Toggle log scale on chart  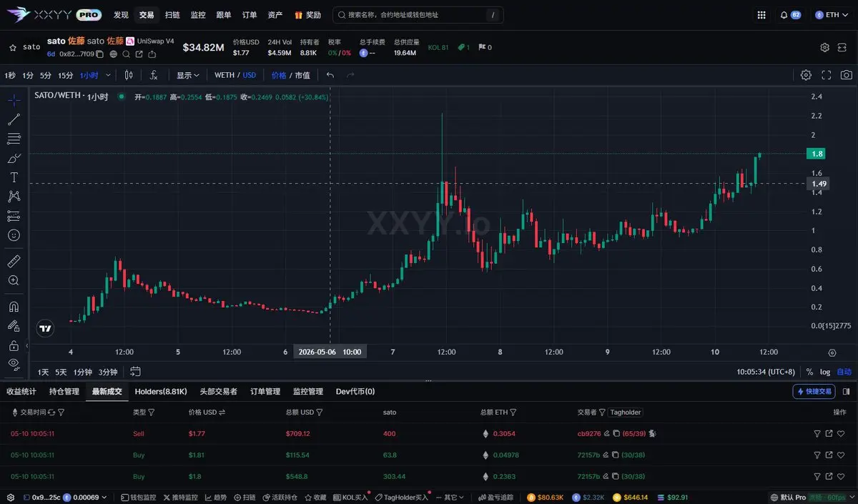click(825, 372)
